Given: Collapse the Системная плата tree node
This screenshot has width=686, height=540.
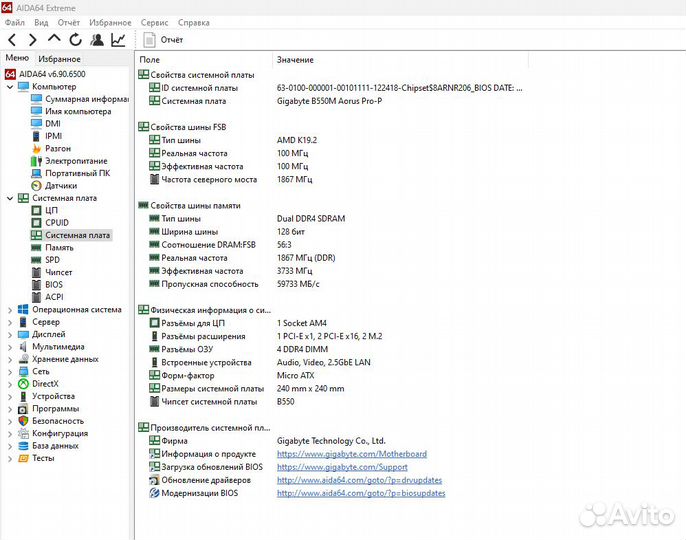Looking at the screenshot, I should tap(10, 198).
